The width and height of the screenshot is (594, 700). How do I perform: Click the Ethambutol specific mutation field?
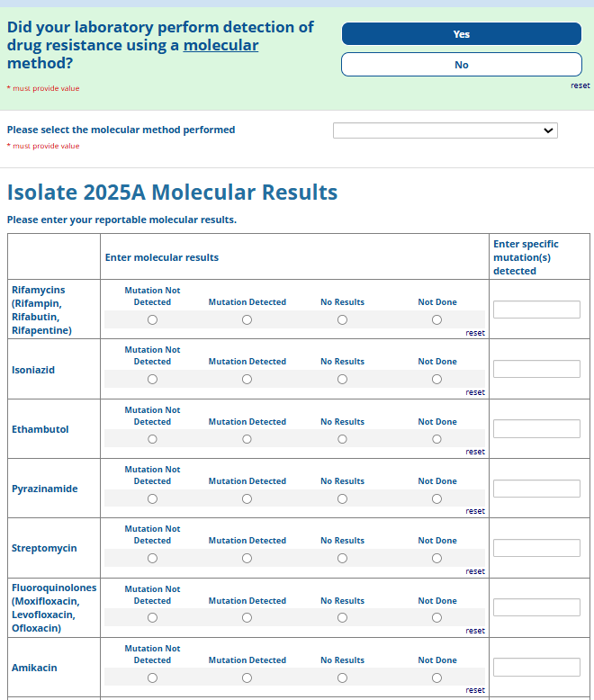(536, 428)
